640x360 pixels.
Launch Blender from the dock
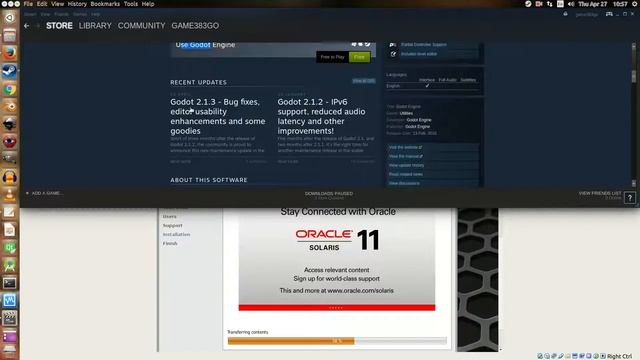pos(9,107)
